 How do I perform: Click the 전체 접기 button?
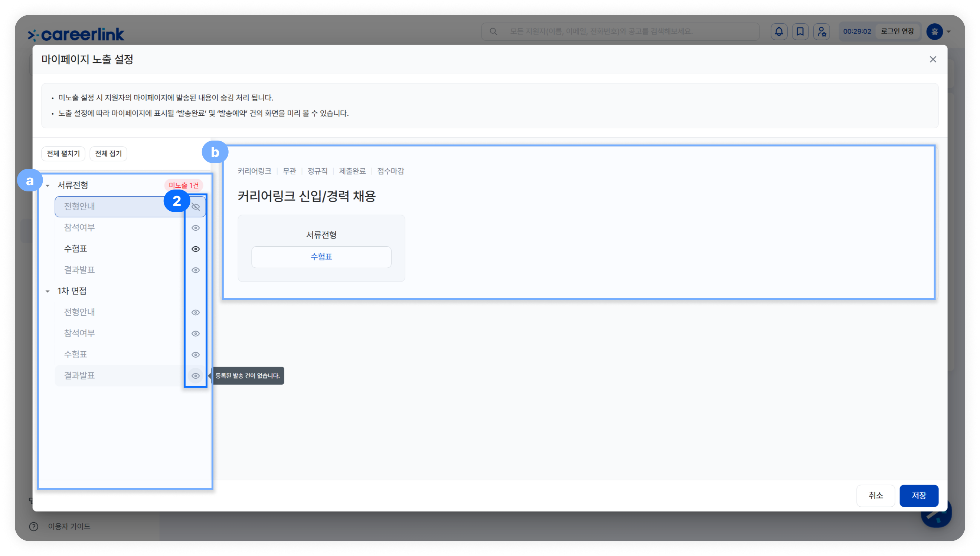(x=108, y=154)
